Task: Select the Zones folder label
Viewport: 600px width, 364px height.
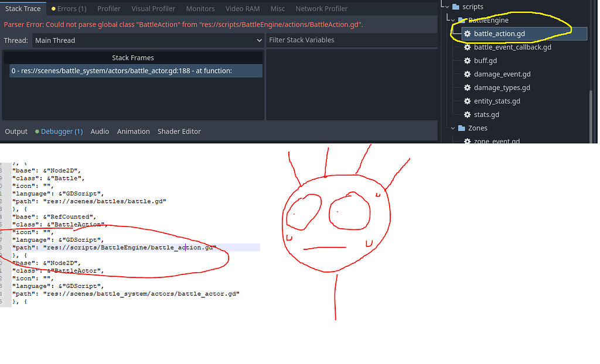Action: click(x=478, y=128)
